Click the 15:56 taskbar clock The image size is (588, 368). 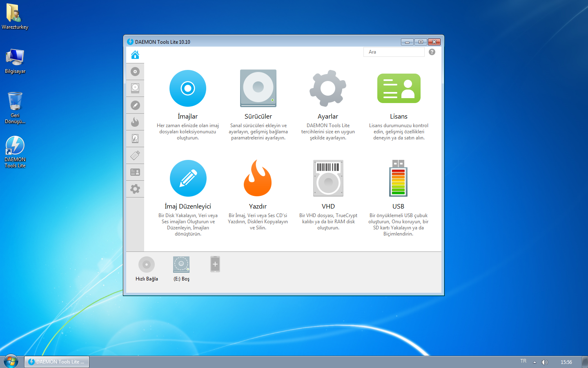tap(566, 362)
